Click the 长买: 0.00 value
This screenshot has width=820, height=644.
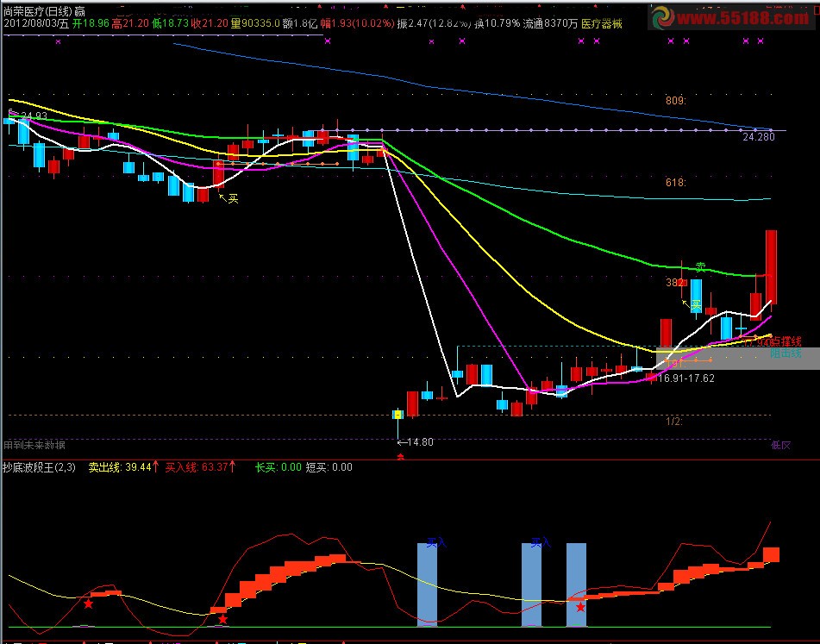tap(279, 466)
